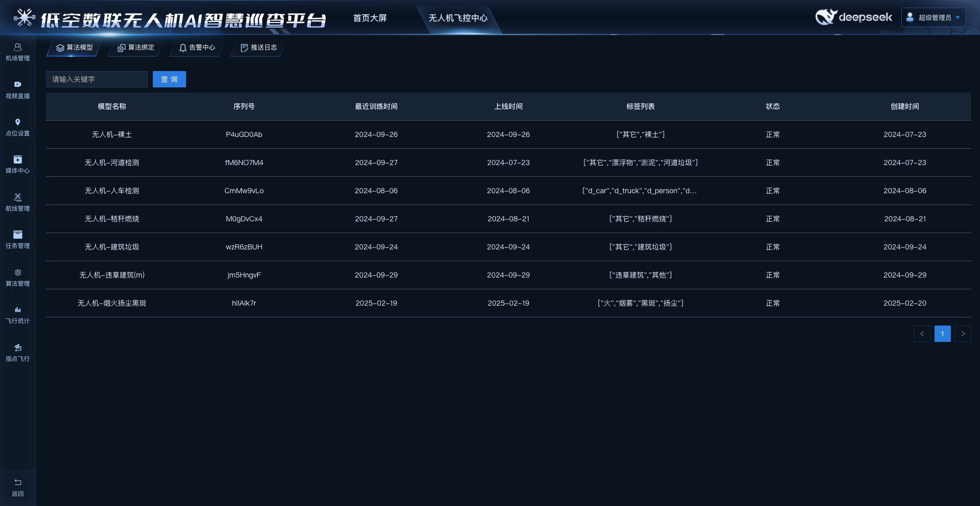
Task: Open 航线管理 sidebar icon
Action: tap(18, 197)
